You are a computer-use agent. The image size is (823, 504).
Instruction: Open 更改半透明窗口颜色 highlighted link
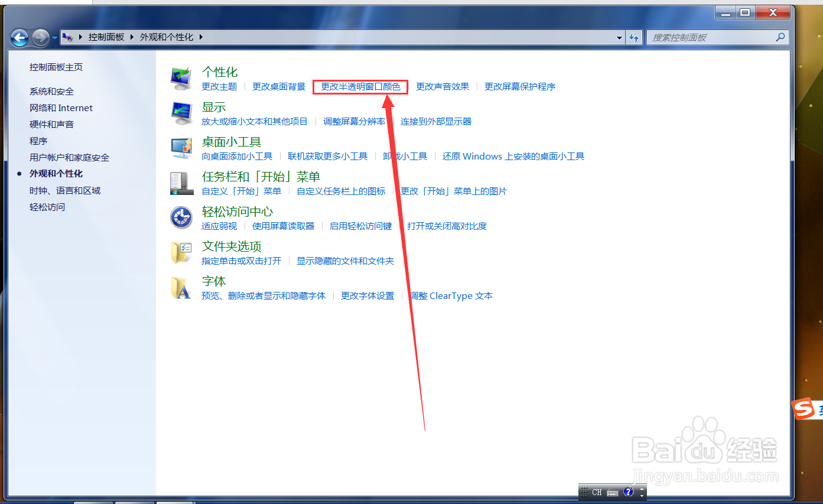[360, 86]
